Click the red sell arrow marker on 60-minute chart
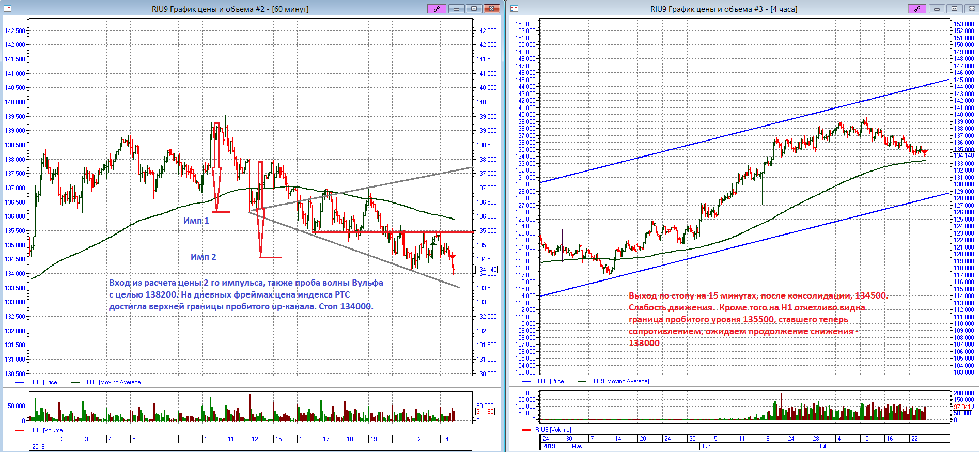This screenshot has height=452, width=980. [x=453, y=257]
